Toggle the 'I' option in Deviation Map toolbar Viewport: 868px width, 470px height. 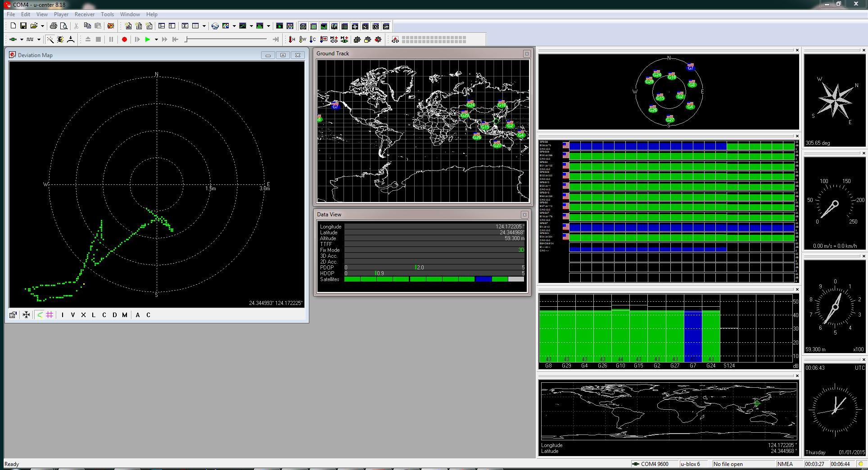coord(63,315)
